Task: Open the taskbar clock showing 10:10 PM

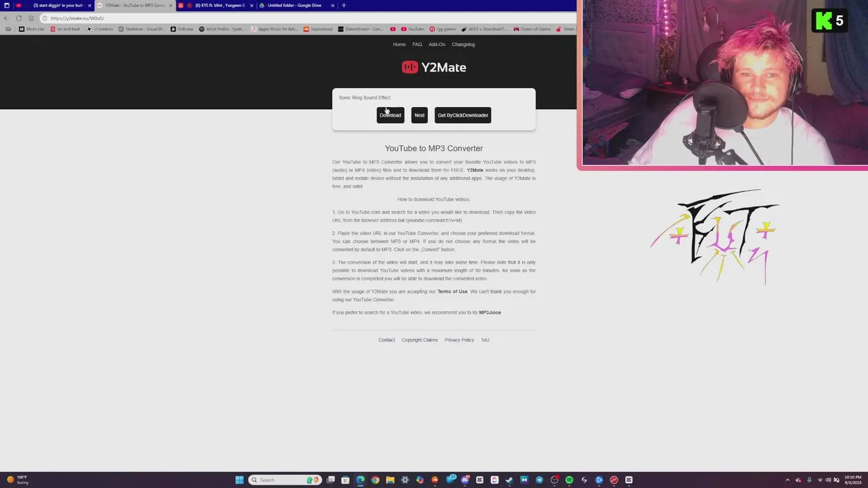Action: point(853,480)
